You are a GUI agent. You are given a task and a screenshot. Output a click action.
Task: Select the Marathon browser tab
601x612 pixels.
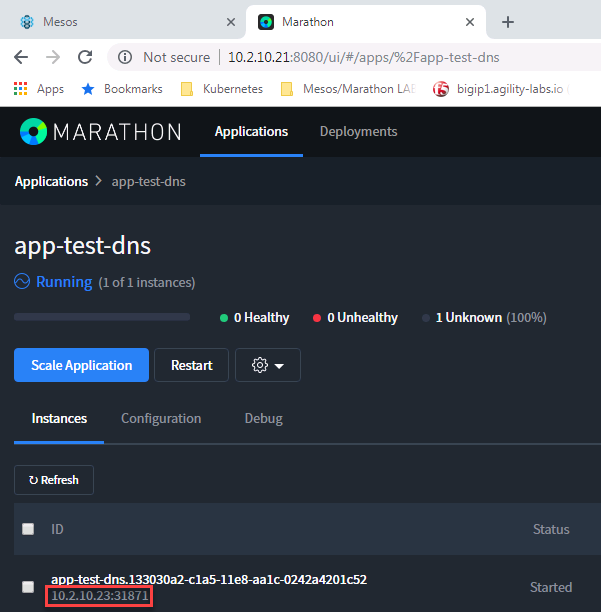366,22
